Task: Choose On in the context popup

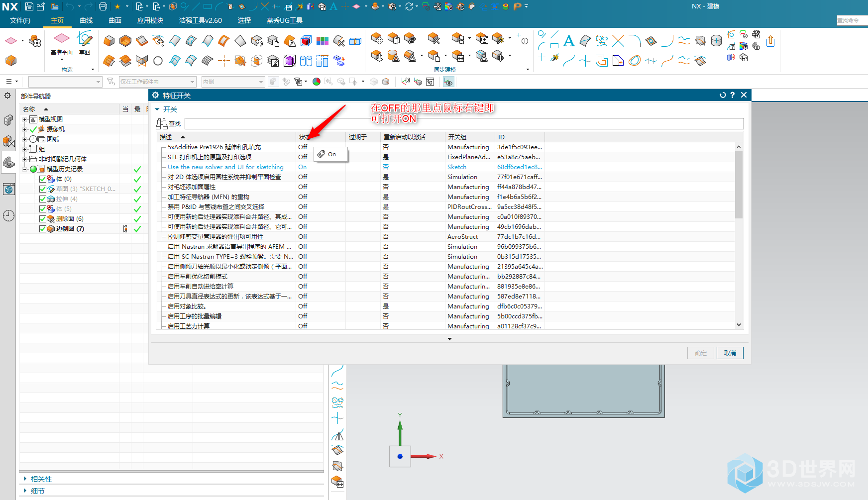Action: [x=331, y=154]
